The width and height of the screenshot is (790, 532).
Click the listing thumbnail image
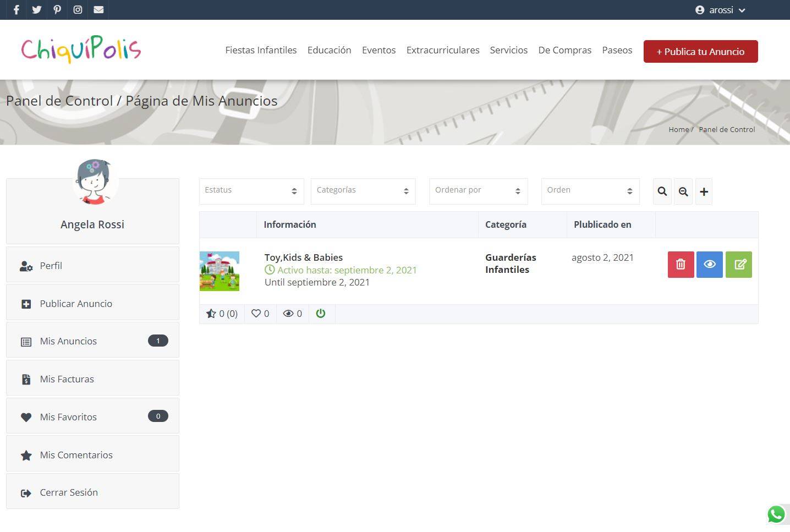pyautogui.click(x=220, y=271)
